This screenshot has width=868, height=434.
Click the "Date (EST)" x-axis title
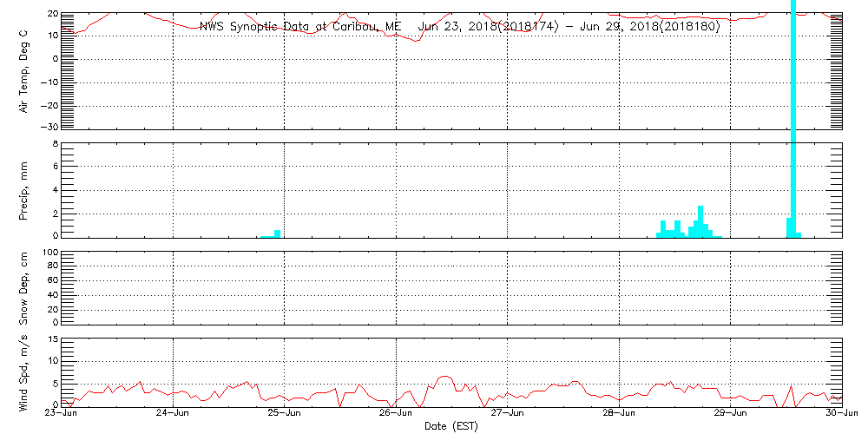click(450, 426)
